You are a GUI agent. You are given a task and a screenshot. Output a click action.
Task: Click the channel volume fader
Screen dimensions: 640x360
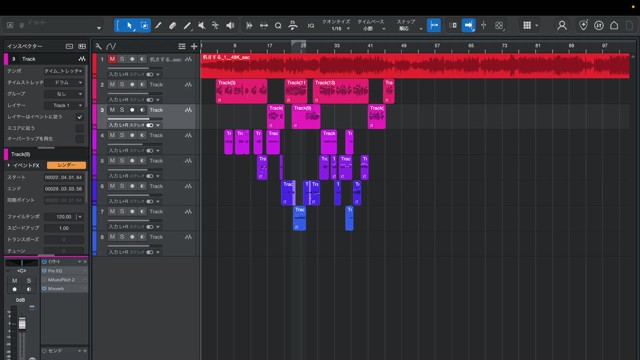[x=22, y=323]
